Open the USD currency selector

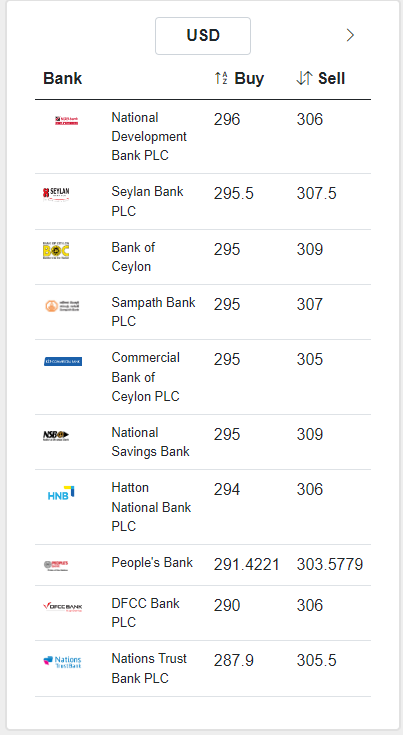tap(203, 36)
